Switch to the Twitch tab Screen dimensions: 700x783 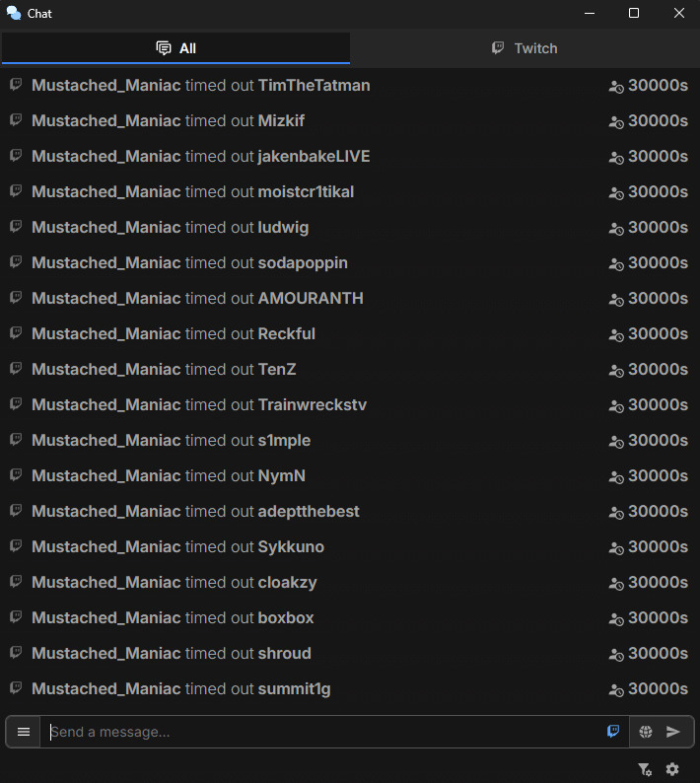point(525,48)
